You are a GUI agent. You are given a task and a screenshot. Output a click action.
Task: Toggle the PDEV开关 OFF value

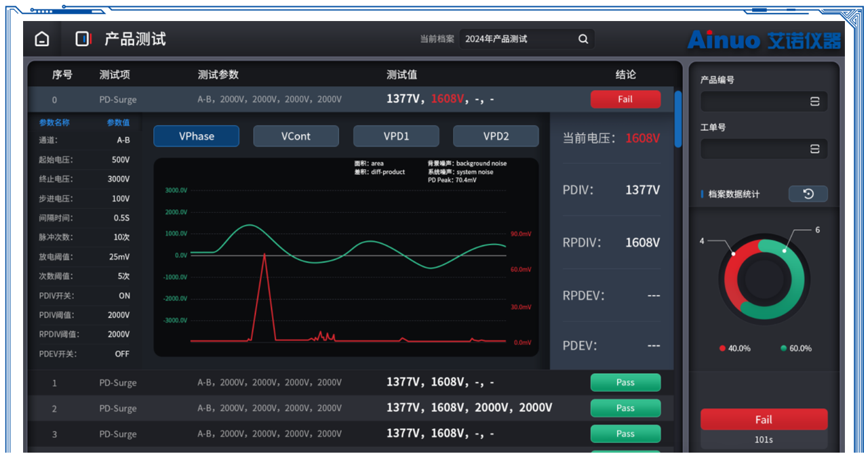(x=122, y=354)
